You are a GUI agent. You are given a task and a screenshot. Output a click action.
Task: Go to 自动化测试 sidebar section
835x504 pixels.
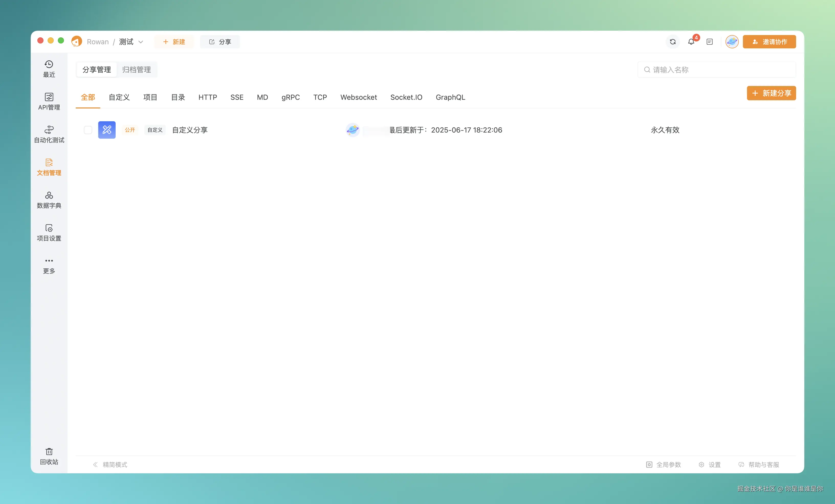[49, 134]
